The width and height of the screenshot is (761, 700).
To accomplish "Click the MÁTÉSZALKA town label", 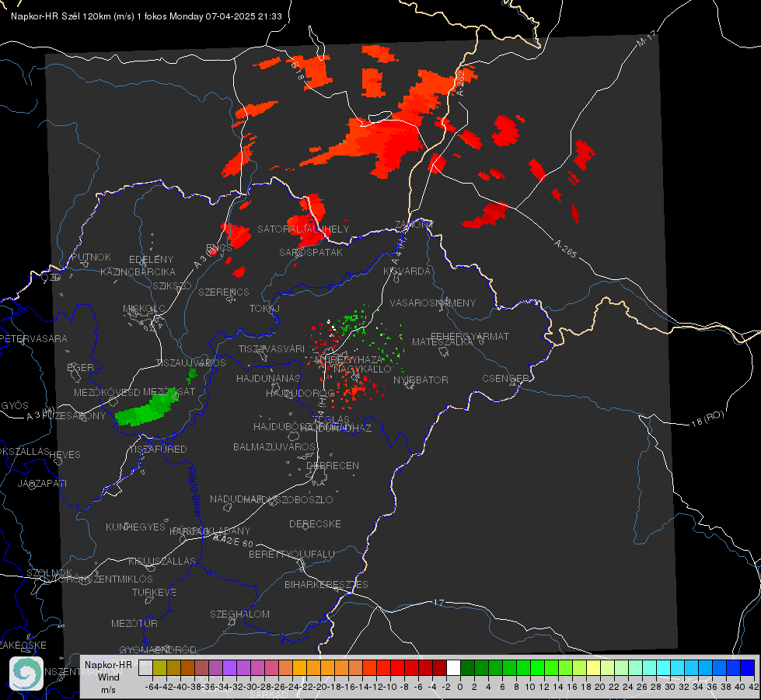I will 442,342.
